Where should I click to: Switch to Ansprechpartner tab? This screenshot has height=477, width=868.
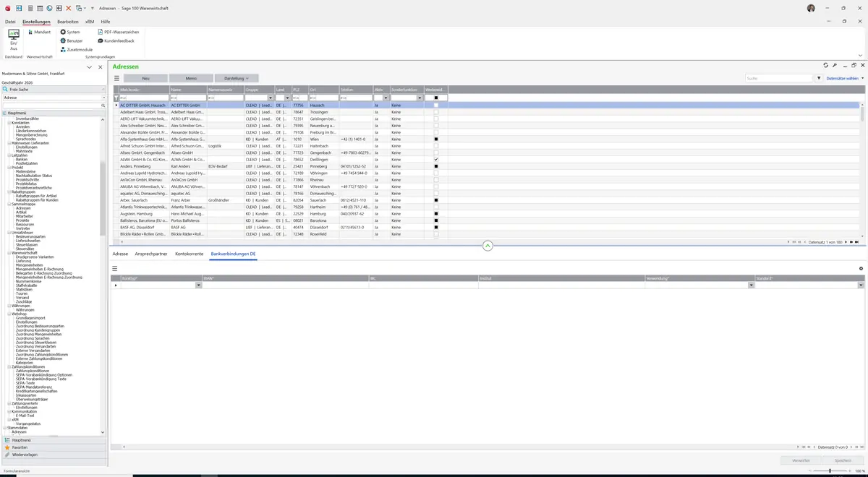[x=151, y=254]
